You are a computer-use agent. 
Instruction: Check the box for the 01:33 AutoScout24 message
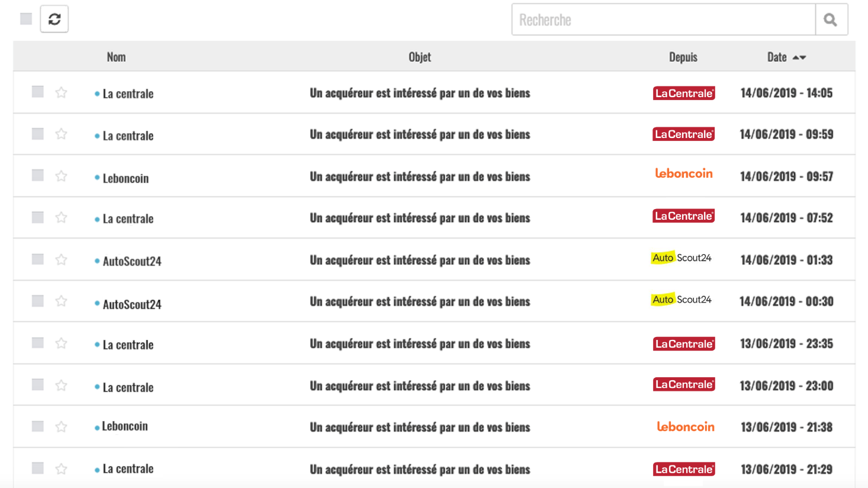38,259
